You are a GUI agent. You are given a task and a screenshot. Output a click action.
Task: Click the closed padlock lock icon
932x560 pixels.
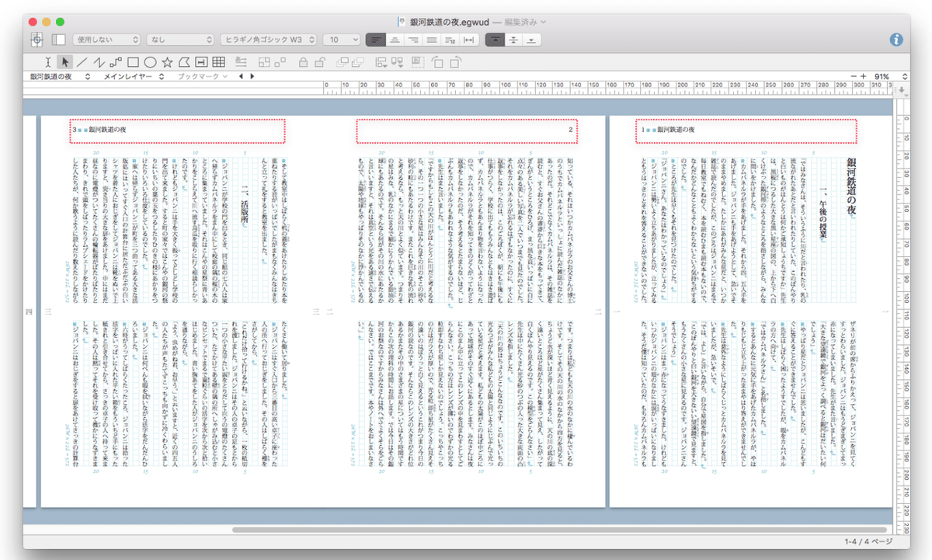click(x=303, y=61)
